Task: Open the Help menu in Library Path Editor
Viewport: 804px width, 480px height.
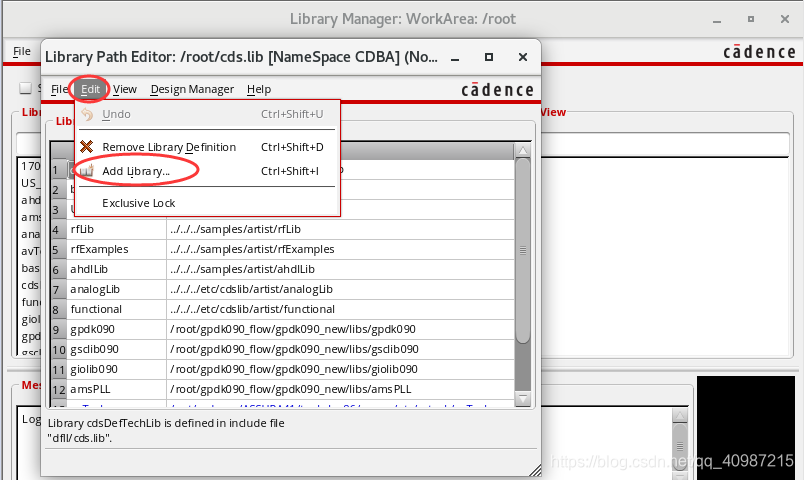Action: (x=259, y=89)
